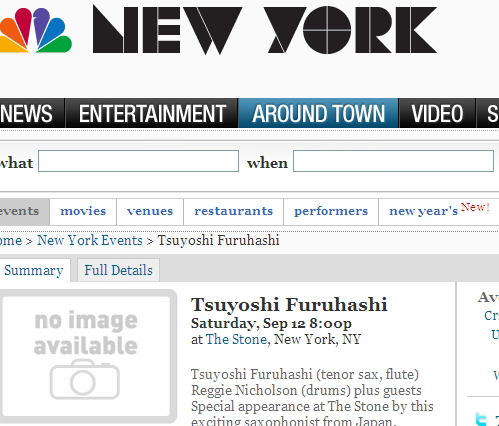Click the NBC peacock logo
This screenshot has width=499, height=426.
tap(36, 31)
